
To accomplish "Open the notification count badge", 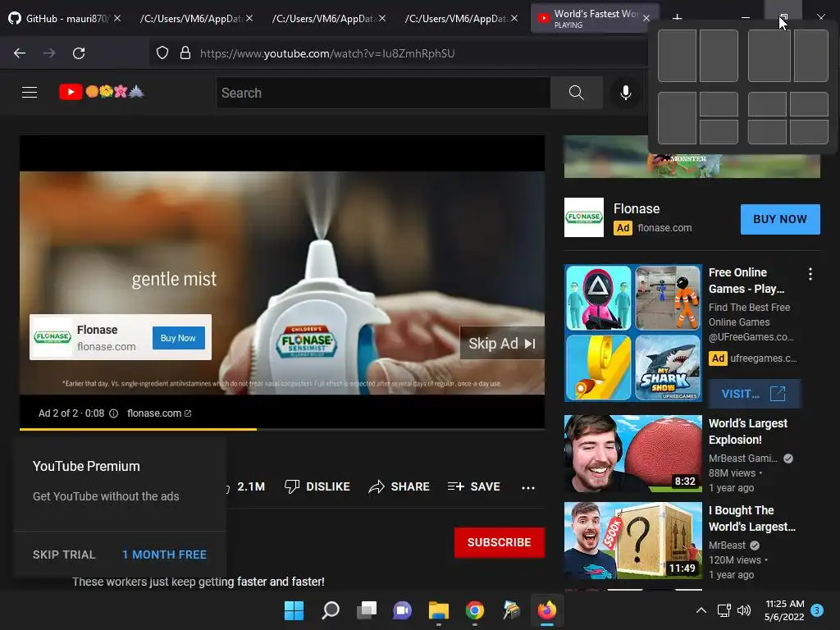I will point(817,609).
